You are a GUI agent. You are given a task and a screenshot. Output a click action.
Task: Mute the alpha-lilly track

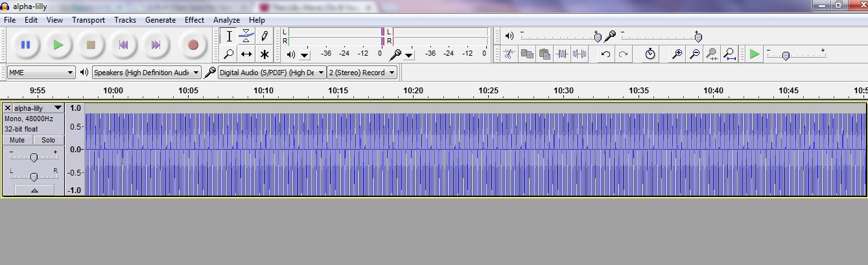(18, 140)
